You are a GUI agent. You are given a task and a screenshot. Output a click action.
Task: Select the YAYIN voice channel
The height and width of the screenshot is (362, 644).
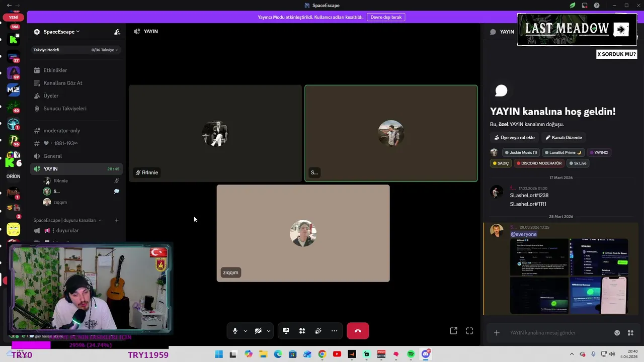(x=77, y=169)
